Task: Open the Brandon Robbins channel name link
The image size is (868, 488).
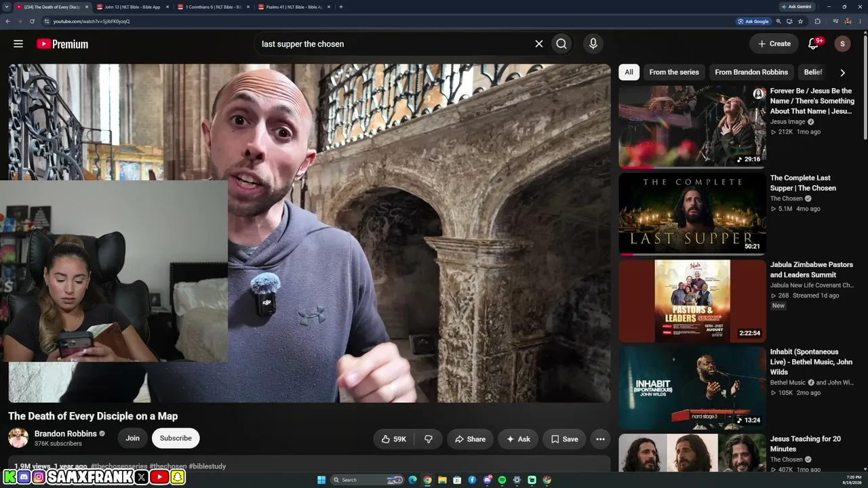Action: coord(66,434)
